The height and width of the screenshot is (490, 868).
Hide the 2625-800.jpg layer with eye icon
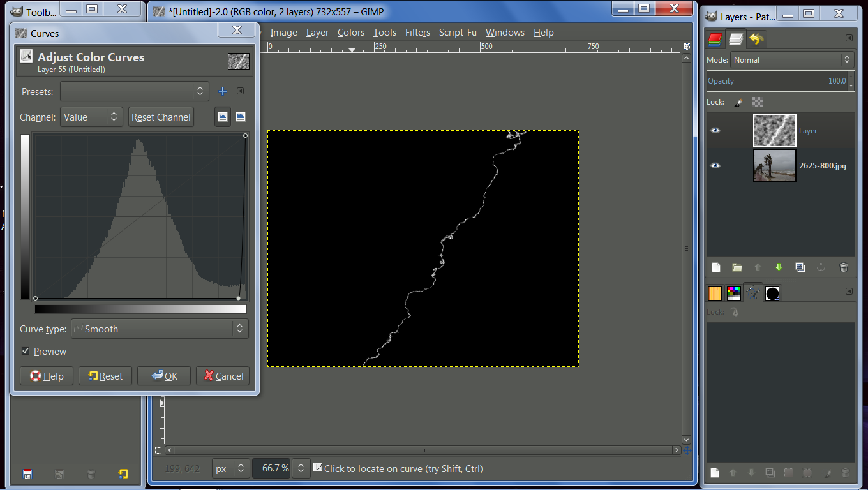[715, 166]
